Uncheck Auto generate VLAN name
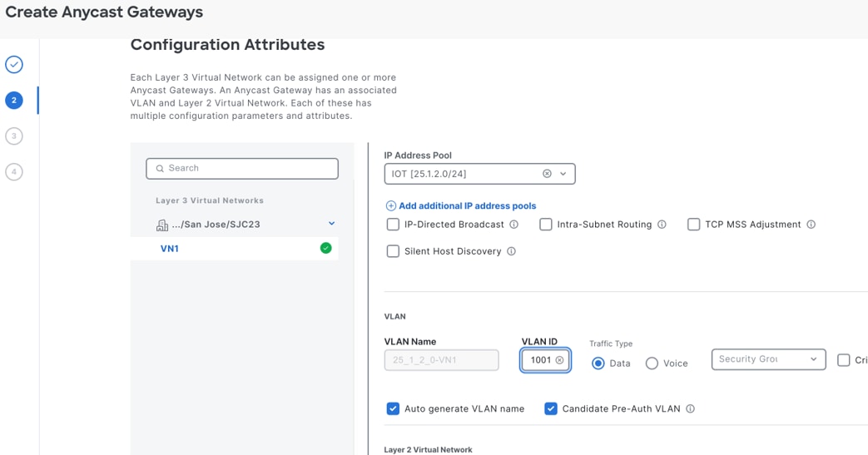868x455 pixels. pyautogui.click(x=393, y=408)
